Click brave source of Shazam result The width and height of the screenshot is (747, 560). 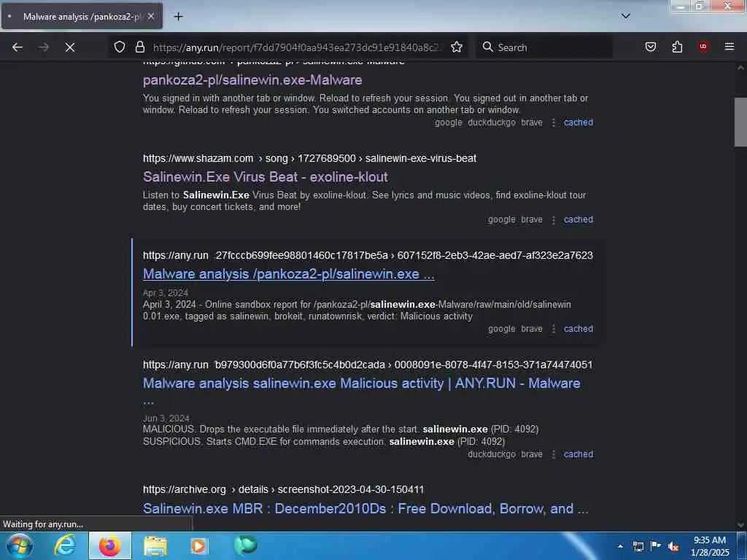click(532, 219)
